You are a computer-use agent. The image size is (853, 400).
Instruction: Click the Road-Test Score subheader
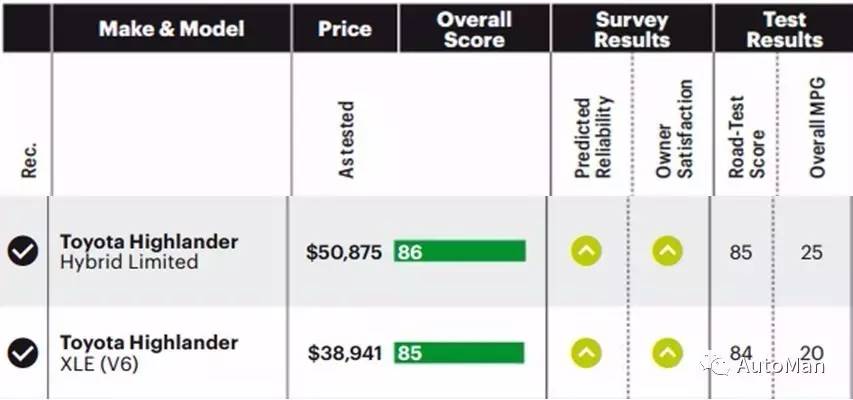click(746, 138)
